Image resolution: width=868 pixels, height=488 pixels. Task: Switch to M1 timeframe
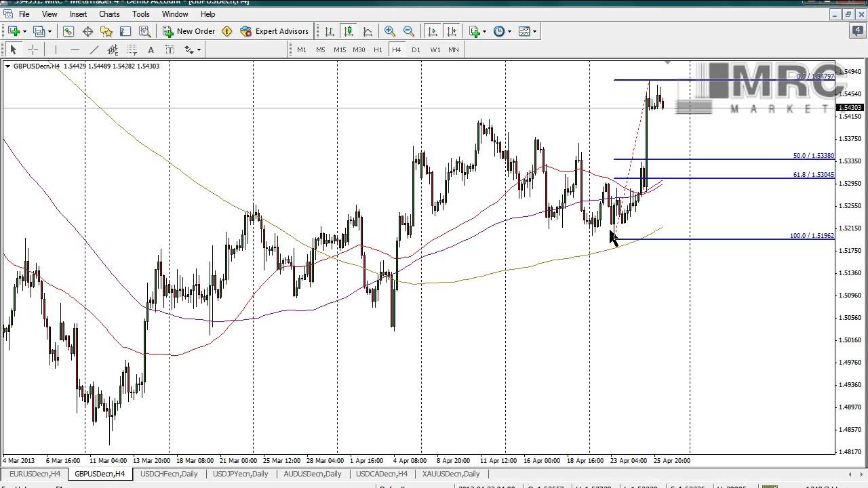coord(302,49)
